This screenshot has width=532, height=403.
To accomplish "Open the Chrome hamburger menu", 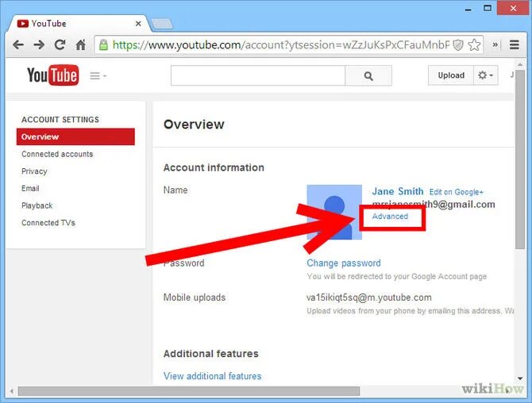I will (515, 44).
